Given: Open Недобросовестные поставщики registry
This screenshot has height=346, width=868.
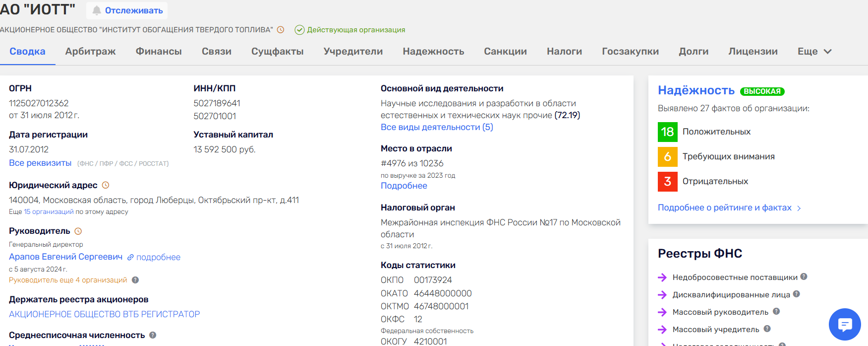Looking at the screenshot, I should coord(735,277).
